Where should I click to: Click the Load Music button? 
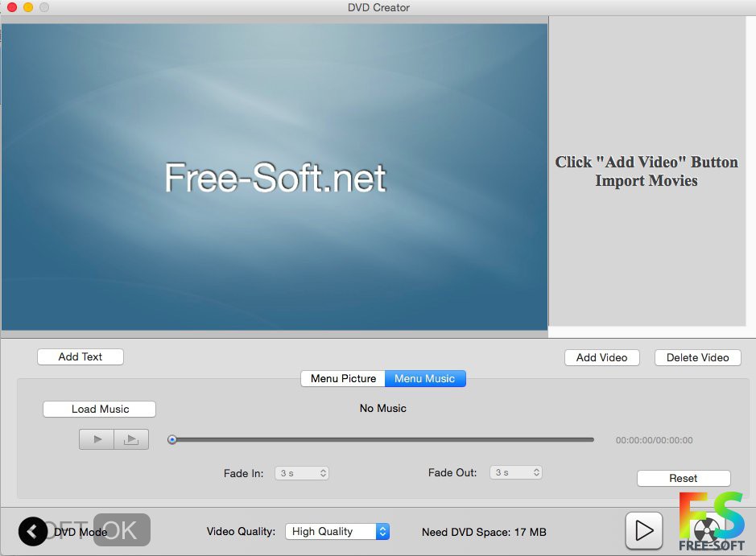click(x=99, y=409)
